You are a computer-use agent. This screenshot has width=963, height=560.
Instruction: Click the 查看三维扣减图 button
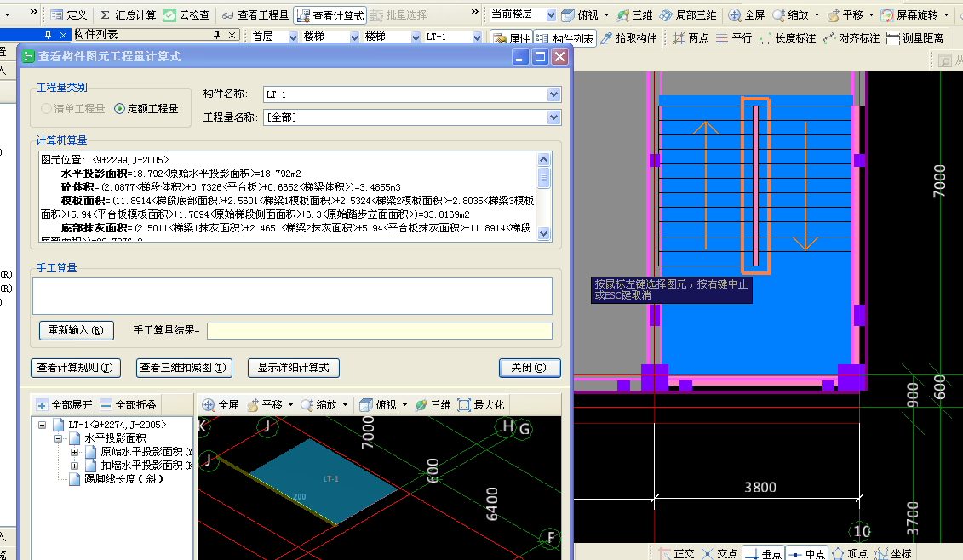(x=183, y=368)
